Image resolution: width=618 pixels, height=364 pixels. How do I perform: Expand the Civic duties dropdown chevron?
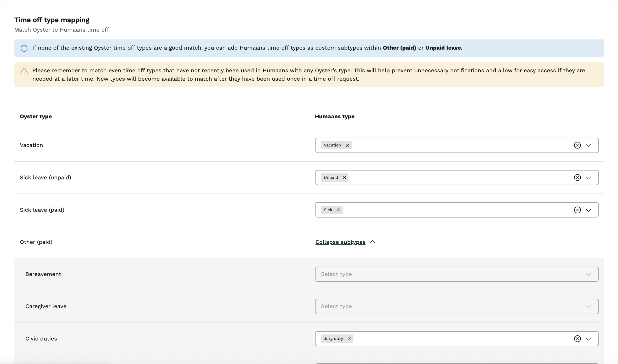pyautogui.click(x=588, y=339)
